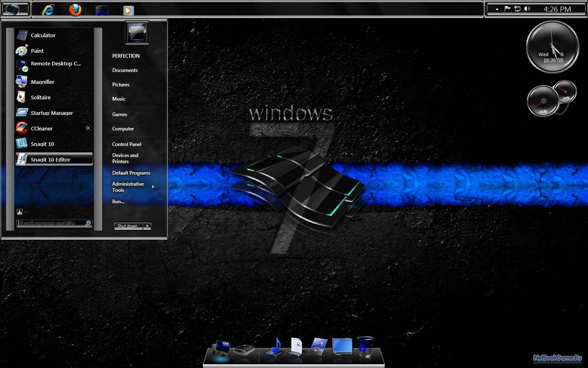The width and height of the screenshot is (588, 368).
Task: Expand the Shut down options arrow
Action: [x=147, y=226]
